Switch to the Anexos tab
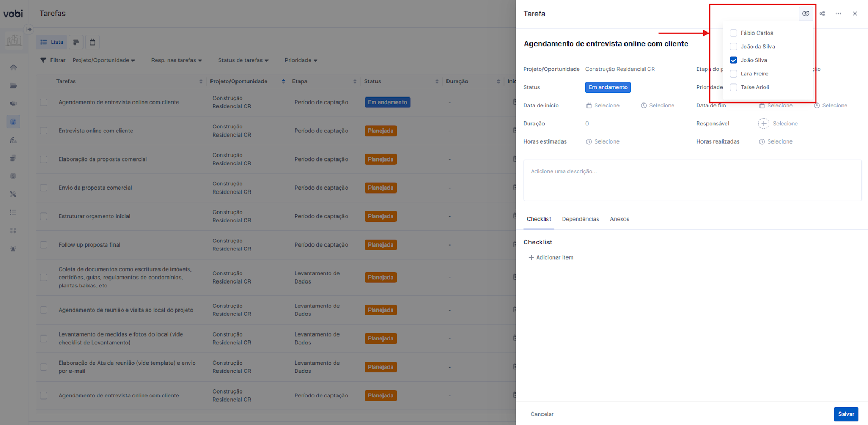Screen dimensions: 868x425 coord(620,219)
